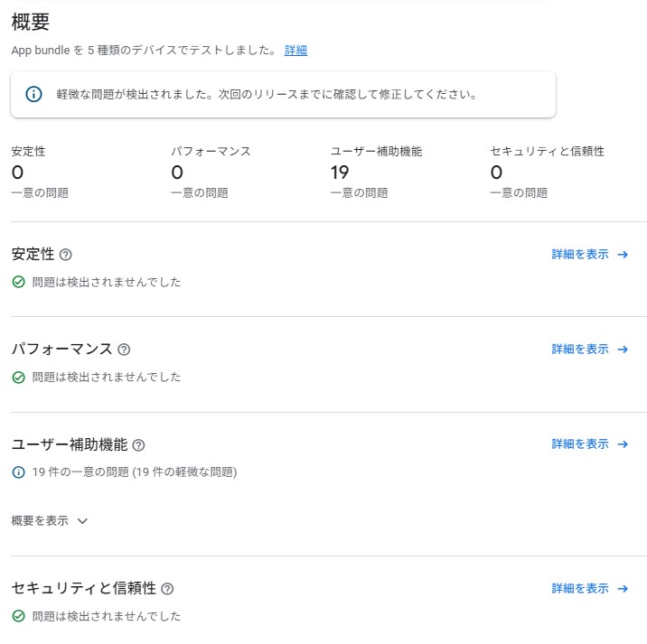The image size is (647, 644).
Task: Open 詳細を表示 for 安定性
Action: pos(580,255)
